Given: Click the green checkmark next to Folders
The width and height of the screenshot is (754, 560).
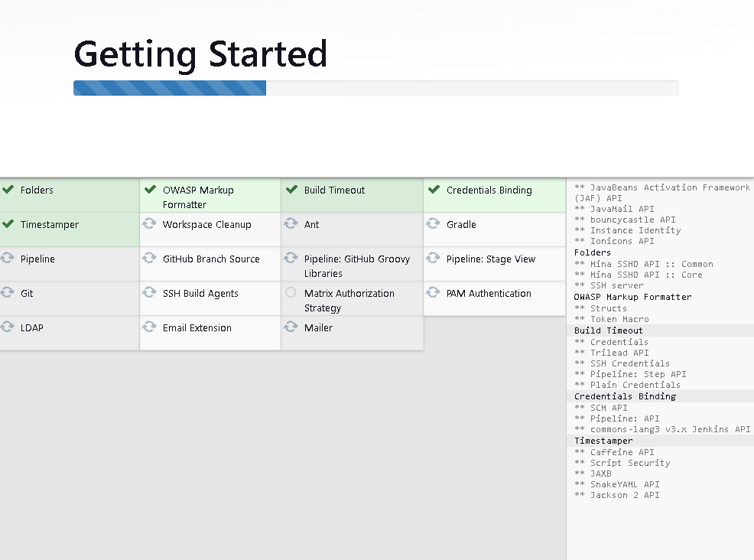Looking at the screenshot, I should click(x=8, y=190).
